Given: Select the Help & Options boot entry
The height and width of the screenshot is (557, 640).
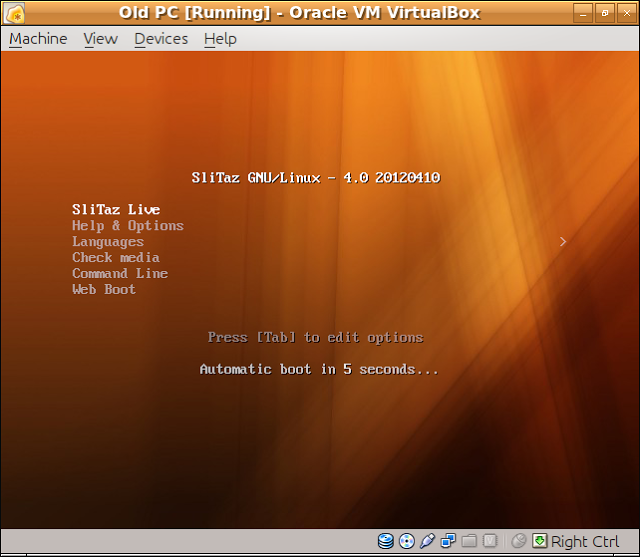Looking at the screenshot, I should coord(128,226).
